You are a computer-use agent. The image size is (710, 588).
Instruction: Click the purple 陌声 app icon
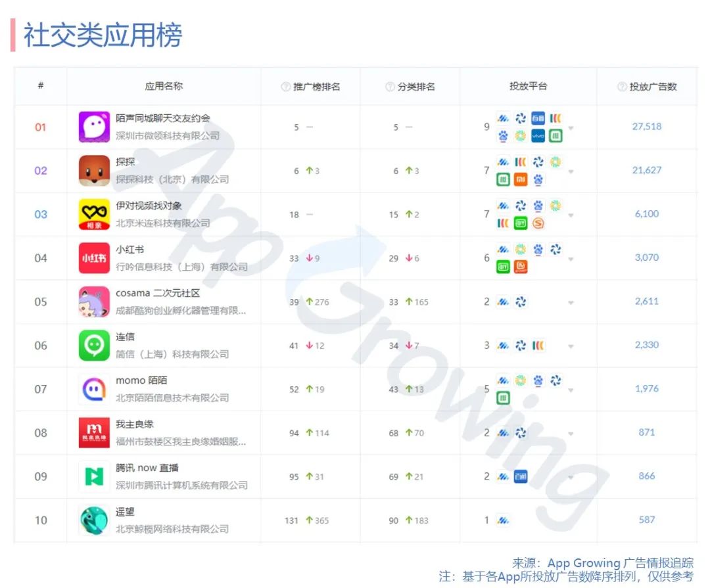[94, 127]
